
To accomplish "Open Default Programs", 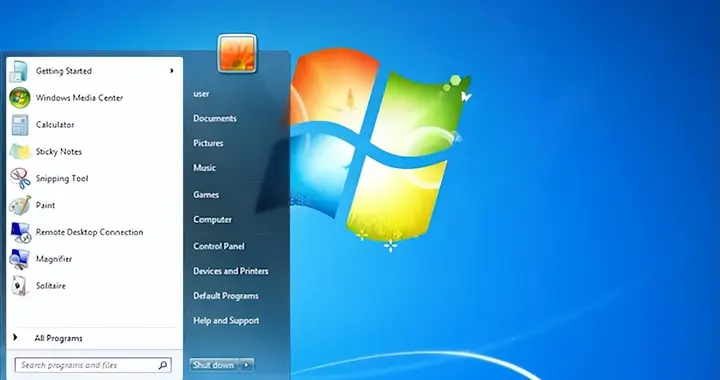I will pyautogui.click(x=225, y=296).
